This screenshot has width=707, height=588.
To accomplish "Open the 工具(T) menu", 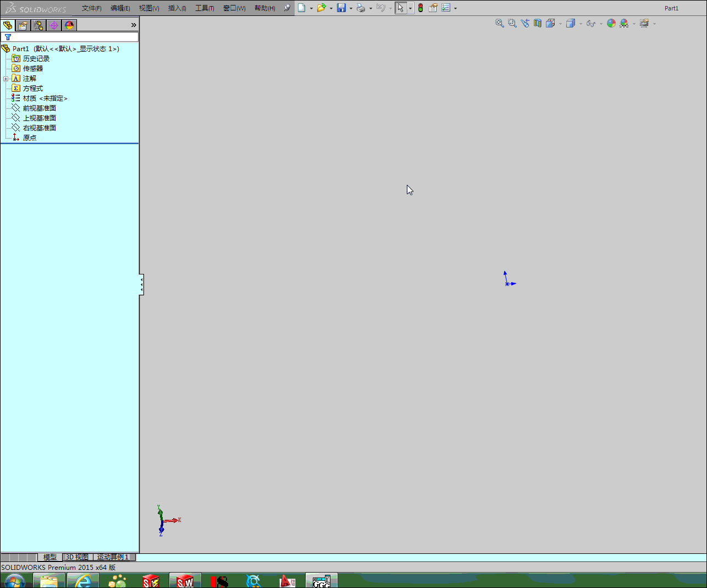I will (x=205, y=8).
